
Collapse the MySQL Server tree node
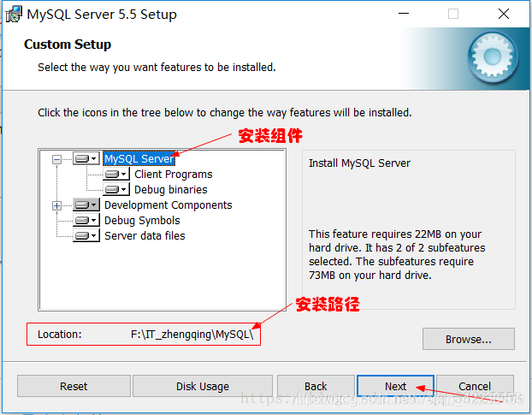57,159
